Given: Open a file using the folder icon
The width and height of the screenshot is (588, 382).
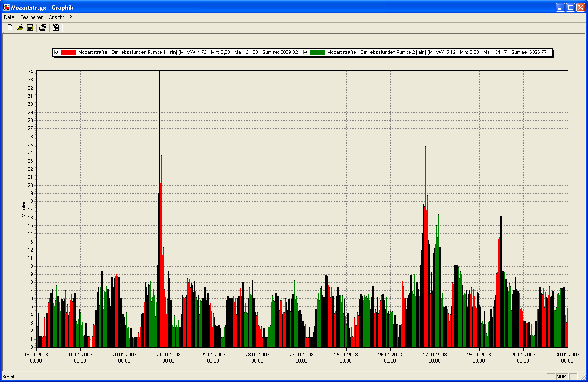Looking at the screenshot, I should [x=20, y=28].
